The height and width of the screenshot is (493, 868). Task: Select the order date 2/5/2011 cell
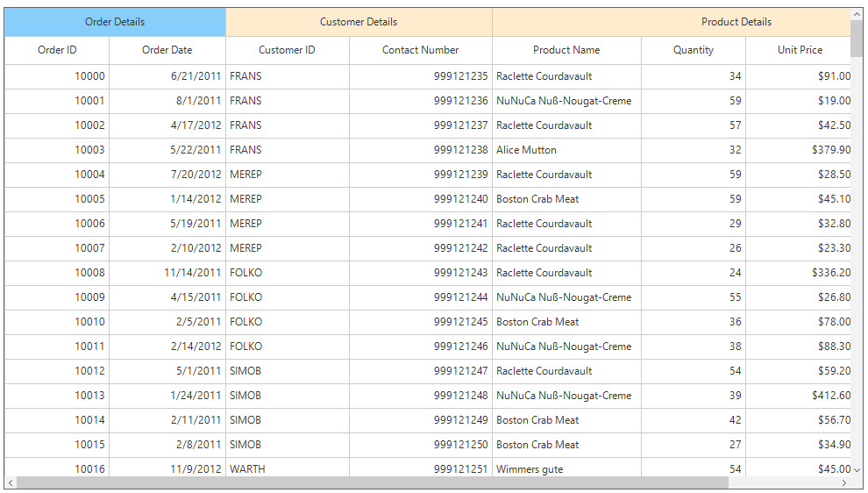[167, 322]
